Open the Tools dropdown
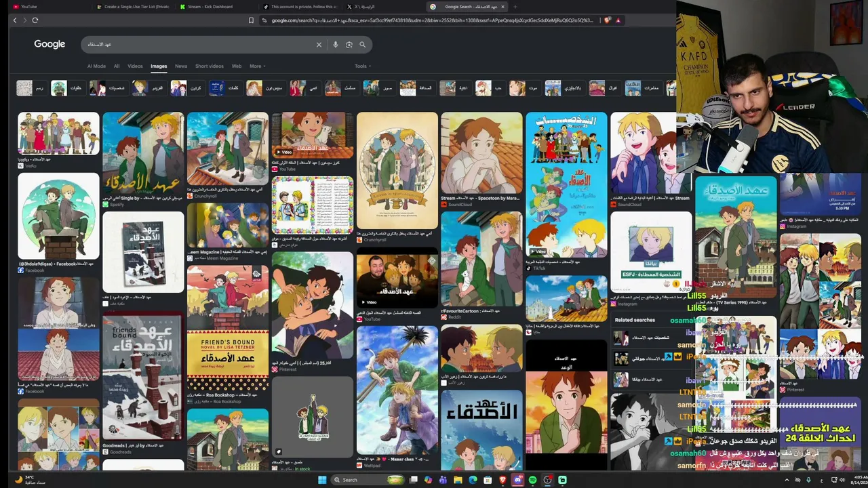This screenshot has height=488, width=868. coord(363,66)
